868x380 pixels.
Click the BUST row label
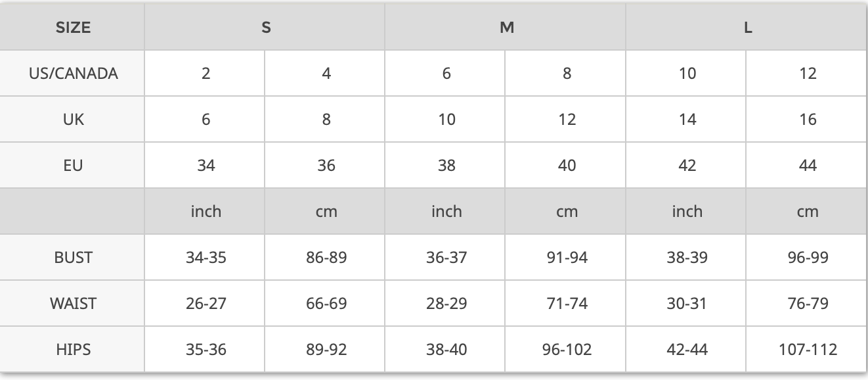click(73, 257)
